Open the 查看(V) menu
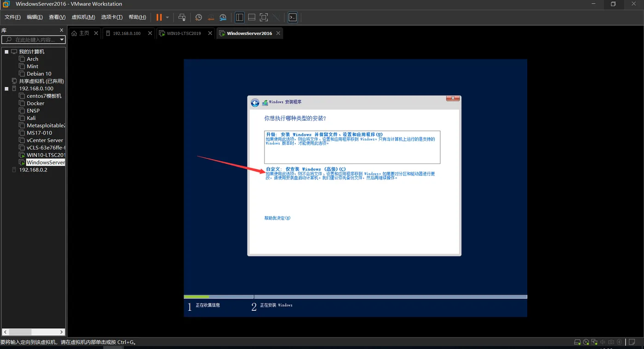This screenshot has height=349, width=644. click(x=57, y=17)
